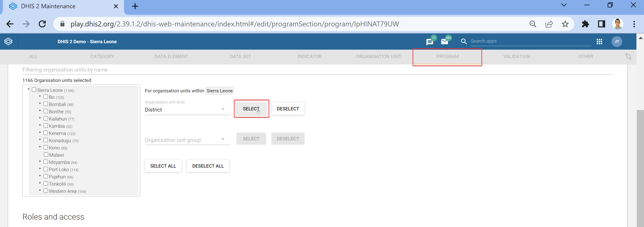Image resolution: width=644 pixels, height=227 pixels.
Task: Expand the Pujehun tree node
Action: tap(40, 176)
